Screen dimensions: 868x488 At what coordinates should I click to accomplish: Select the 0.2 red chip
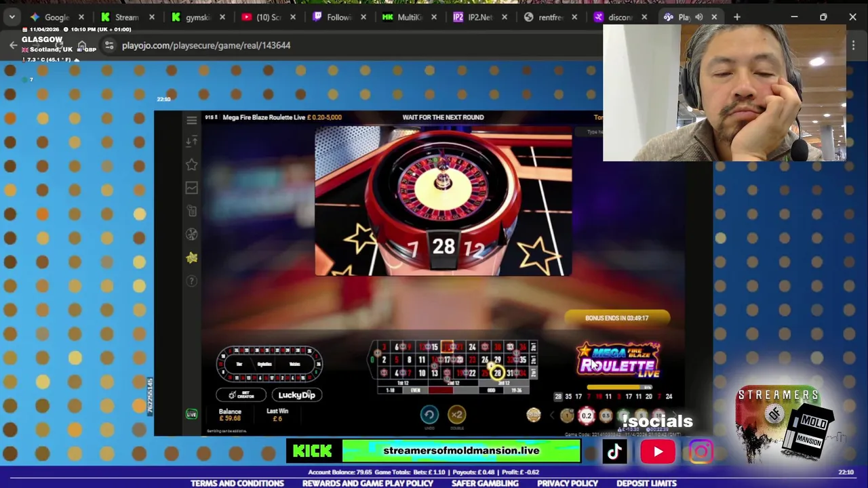click(x=587, y=415)
